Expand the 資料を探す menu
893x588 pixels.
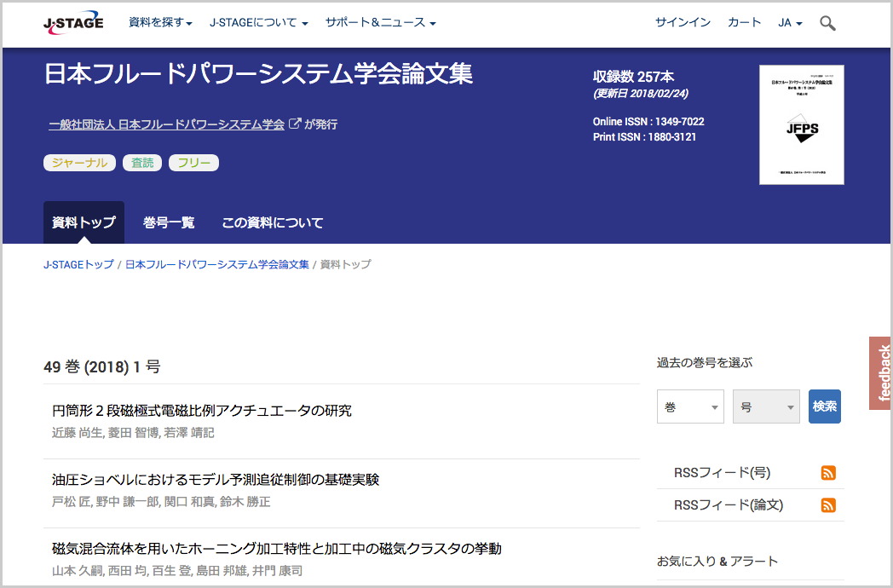[x=160, y=23]
